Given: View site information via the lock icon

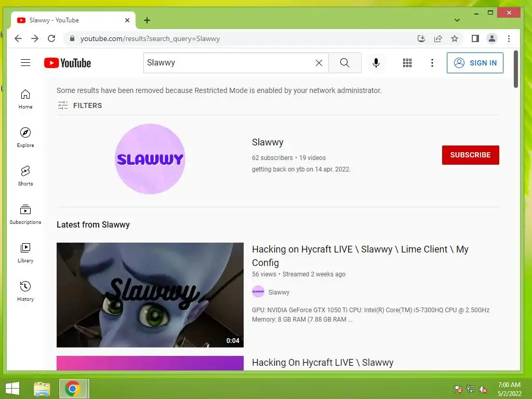Looking at the screenshot, I should [72, 38].
